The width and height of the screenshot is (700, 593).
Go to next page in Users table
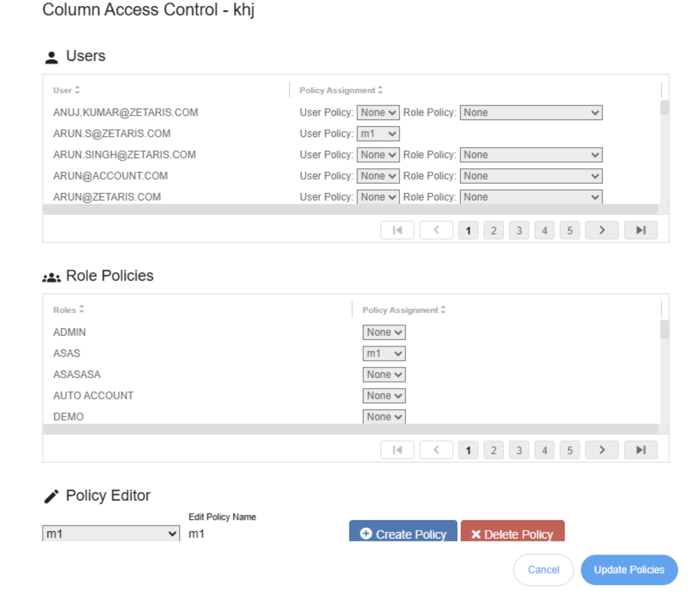coord(602,230)
